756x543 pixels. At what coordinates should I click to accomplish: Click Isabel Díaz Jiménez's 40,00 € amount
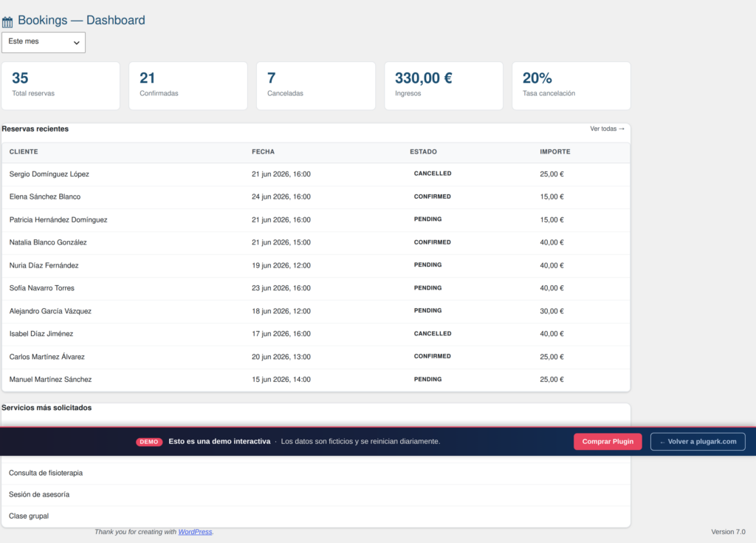(x=551, y=334)
